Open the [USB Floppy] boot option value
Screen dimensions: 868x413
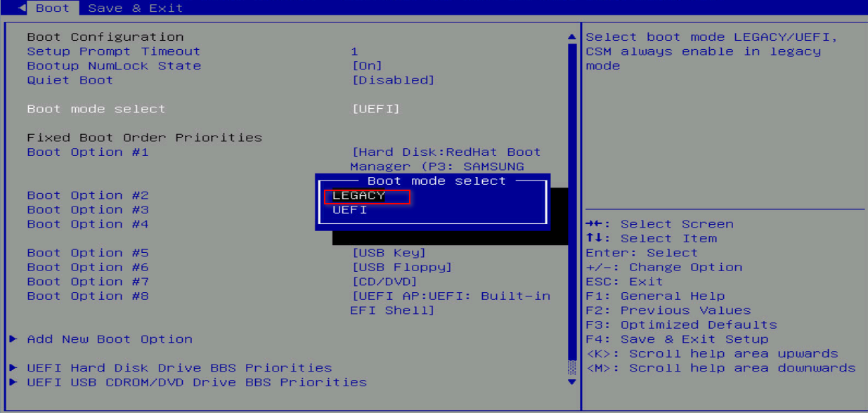click(x=401, y=268)
